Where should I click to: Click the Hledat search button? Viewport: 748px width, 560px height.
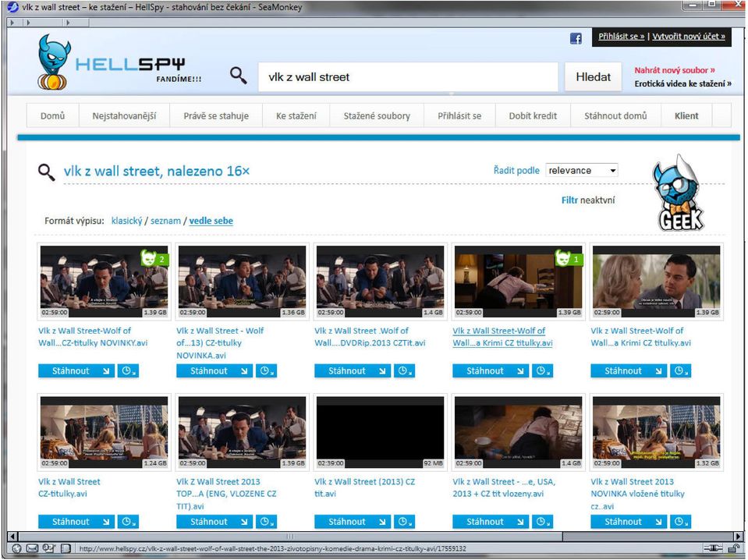[x=593, y=76]
